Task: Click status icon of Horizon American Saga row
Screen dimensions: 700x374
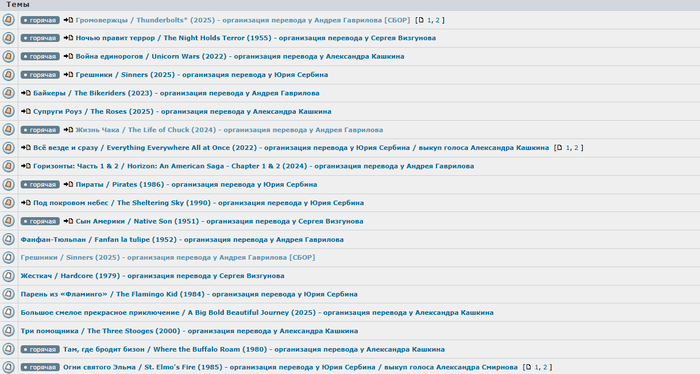Action: tap(8, 166)
